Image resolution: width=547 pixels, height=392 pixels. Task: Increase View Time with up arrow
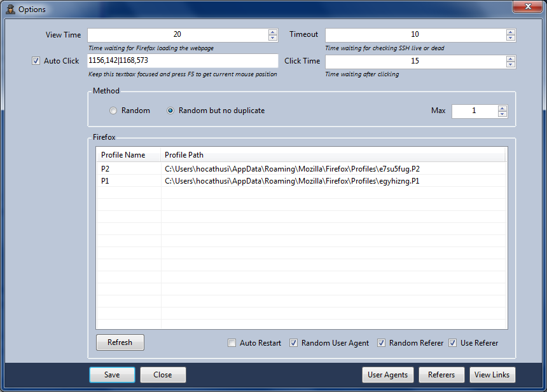pos(273,32)
